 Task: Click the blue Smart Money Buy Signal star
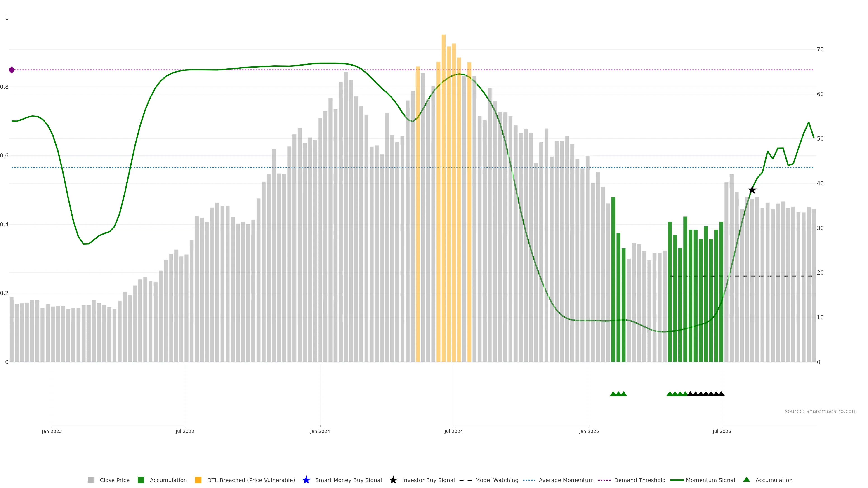coord(306,480)
